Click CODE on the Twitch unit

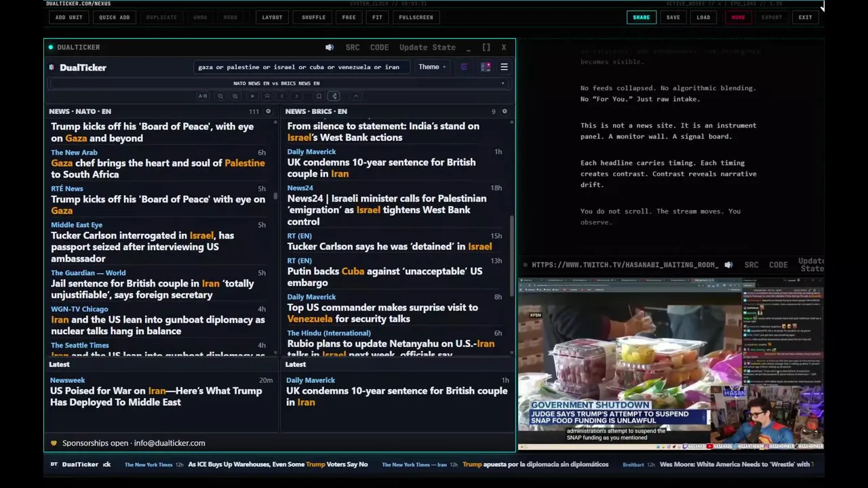pyautogui.click(x=778, y=265)
